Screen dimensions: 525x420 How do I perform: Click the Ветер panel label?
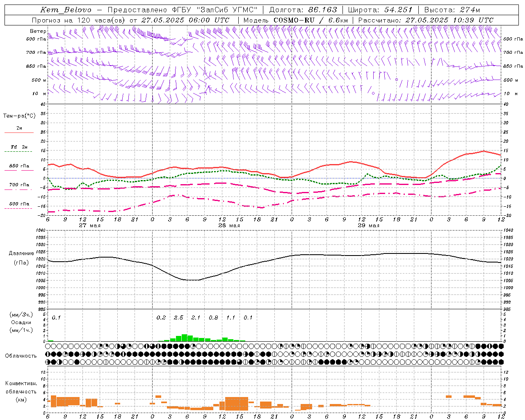pyautogui.click(x=38, y=31)
